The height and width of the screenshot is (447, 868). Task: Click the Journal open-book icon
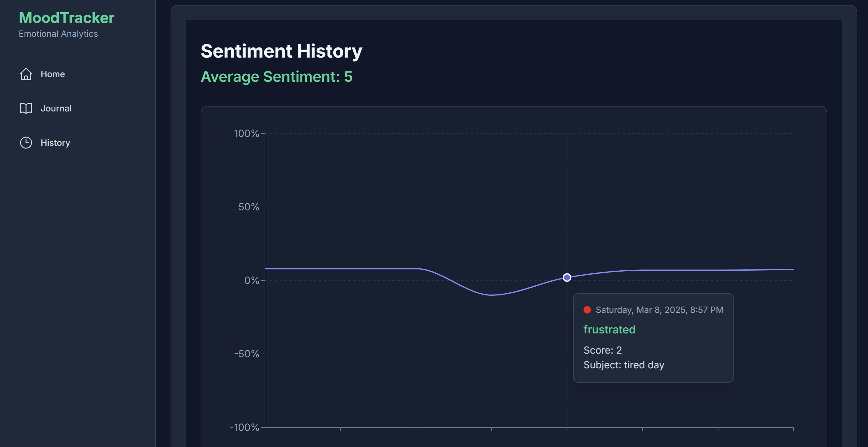click(26, 108)
